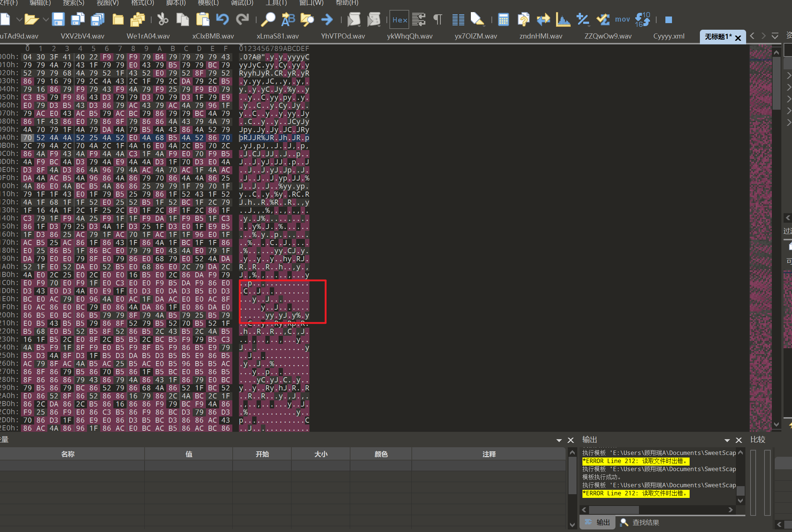Open the 模板(L) menu

[x=208, y=3]
